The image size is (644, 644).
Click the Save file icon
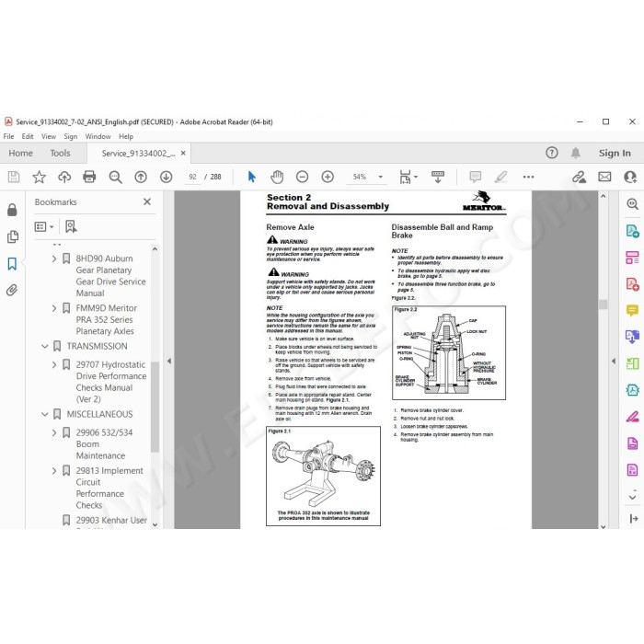point(14,177)
